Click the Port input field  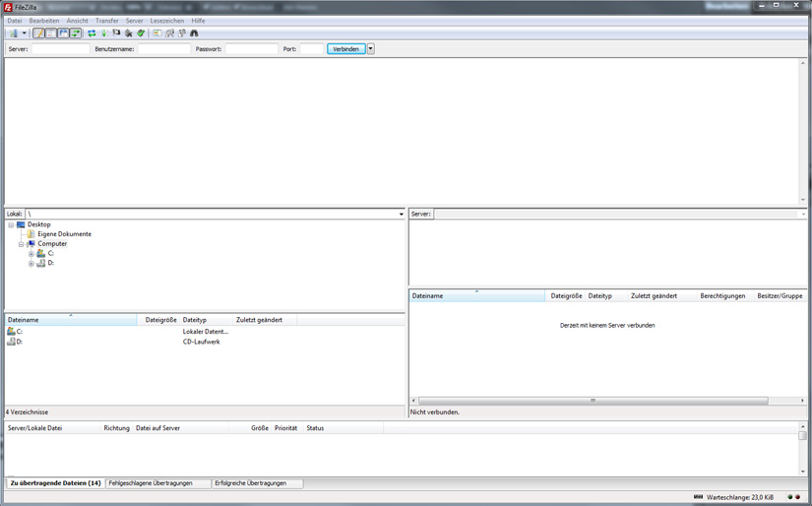click(x=312, y=49)
